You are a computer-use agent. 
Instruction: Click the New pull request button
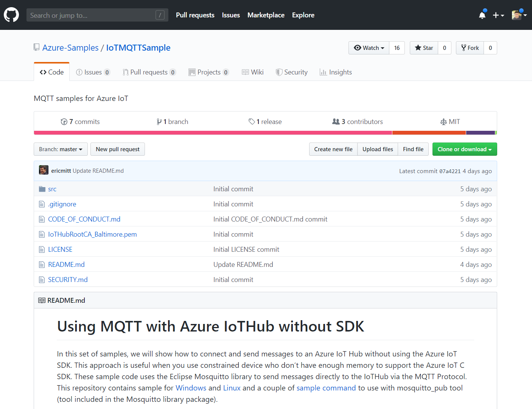pos(117,149)
